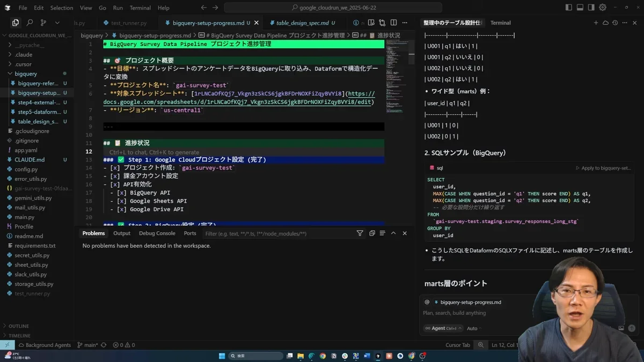Open problems filter funnel icon
This screenshot has width=644, height=362.
(x=360, y=233)
